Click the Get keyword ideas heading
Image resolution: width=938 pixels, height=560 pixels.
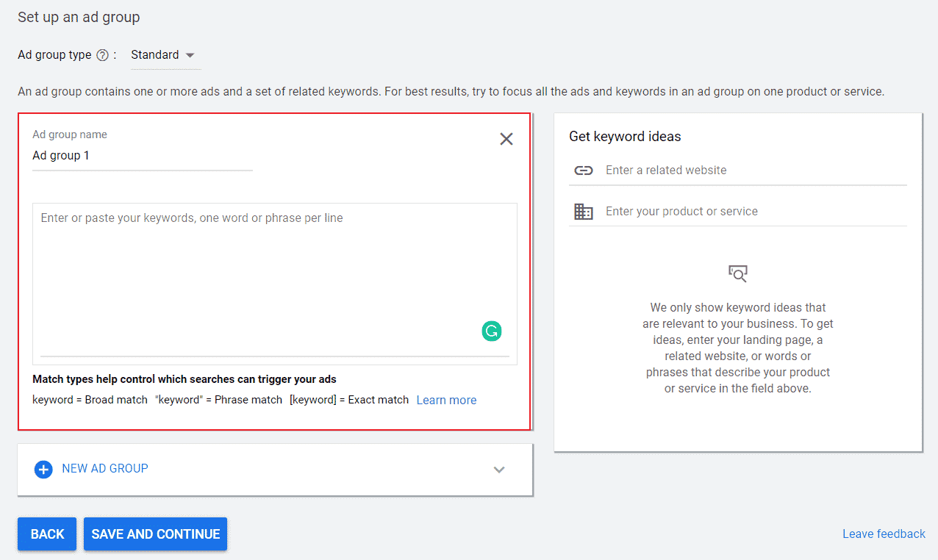[625, 137]
